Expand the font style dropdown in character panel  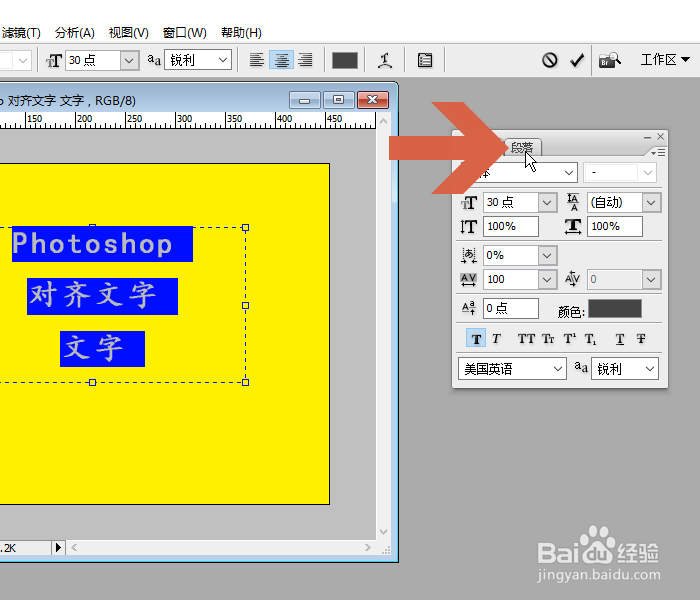[x=648, y=173]
